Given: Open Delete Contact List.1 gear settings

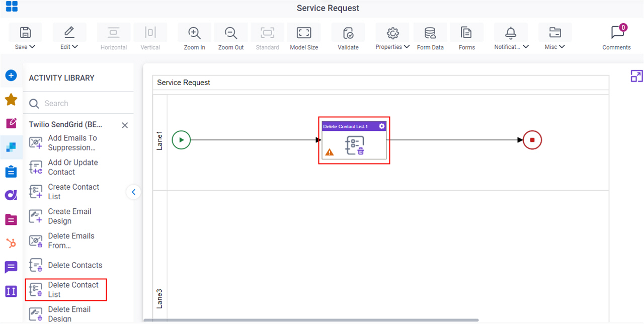Looking at the screenshot, I should click(382, 126).
